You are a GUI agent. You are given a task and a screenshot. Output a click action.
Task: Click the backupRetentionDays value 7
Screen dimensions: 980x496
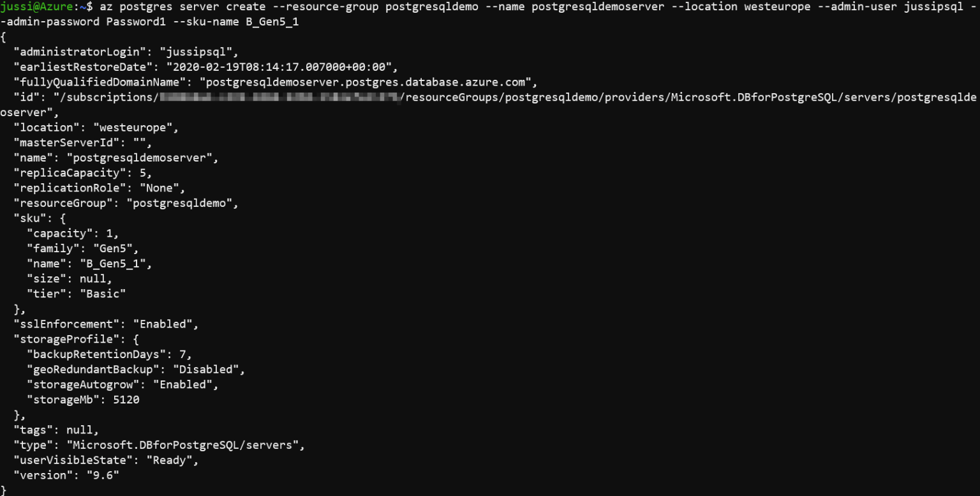(x=182, y=355)
